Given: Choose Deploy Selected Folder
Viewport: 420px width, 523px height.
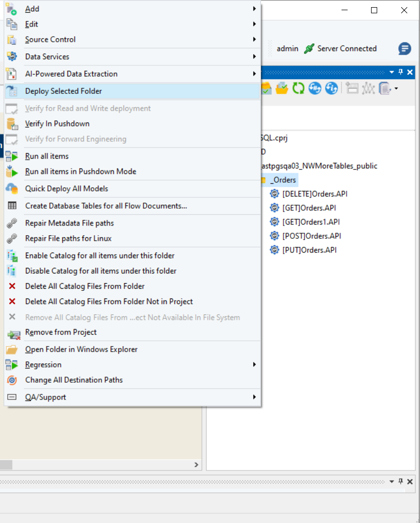Looking at the screenshot, I should click(63, 91).
